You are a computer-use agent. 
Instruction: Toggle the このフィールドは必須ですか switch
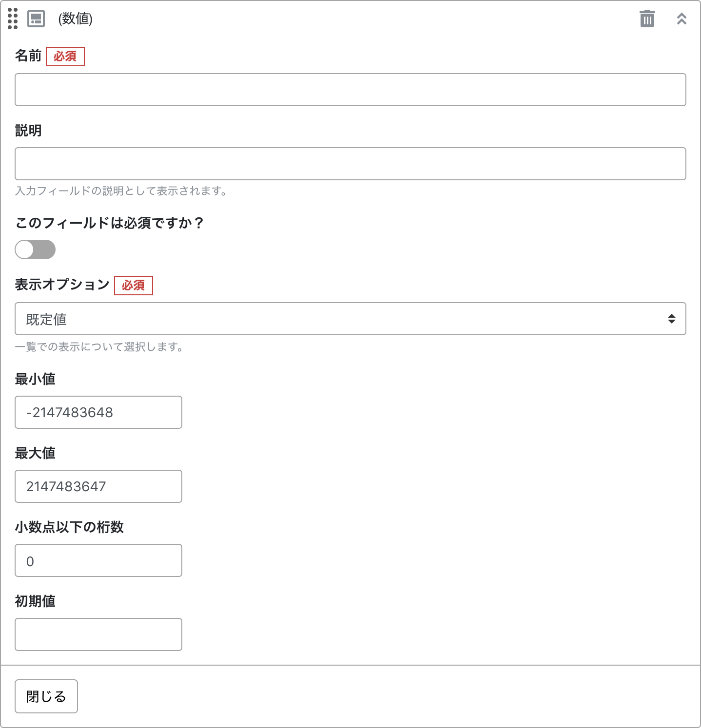tap(35, 249)
